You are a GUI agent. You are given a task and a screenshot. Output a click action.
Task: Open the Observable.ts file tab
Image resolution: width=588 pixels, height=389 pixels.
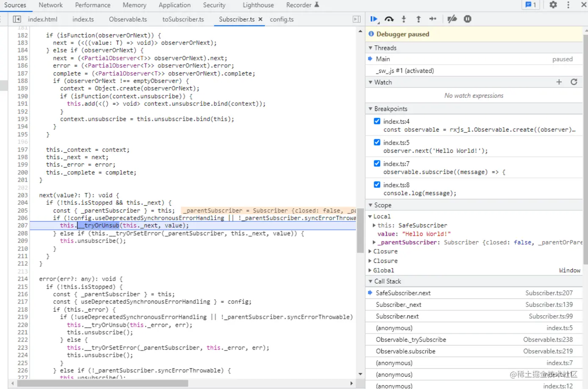(128, 19)
